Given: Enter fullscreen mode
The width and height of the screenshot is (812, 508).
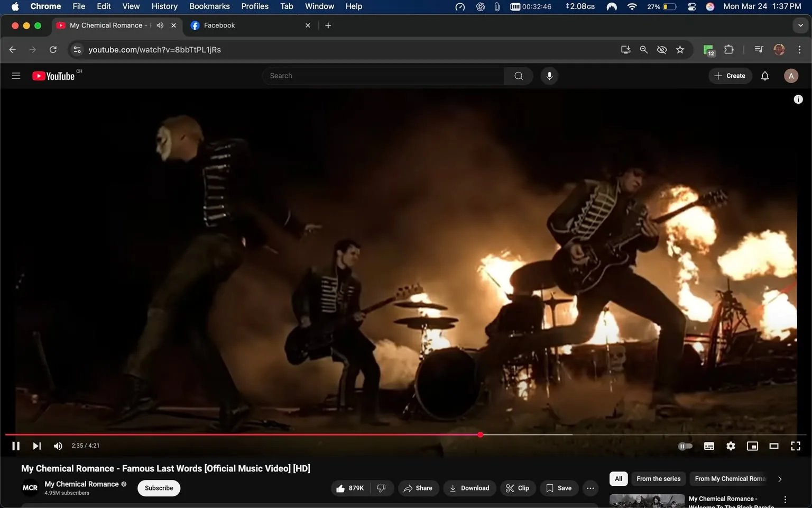Looking at the screenshot, I should click(x=796, y=446).
